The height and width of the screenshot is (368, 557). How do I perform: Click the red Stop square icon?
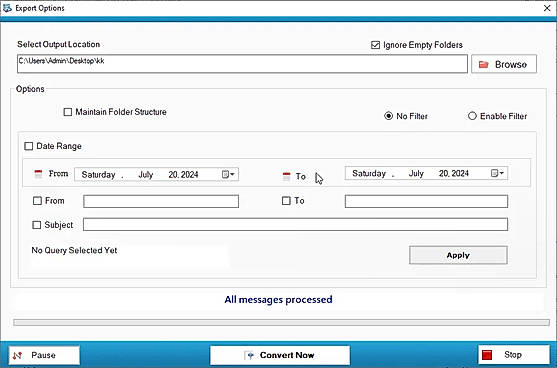pyautogui.click(x=487, y=355)
